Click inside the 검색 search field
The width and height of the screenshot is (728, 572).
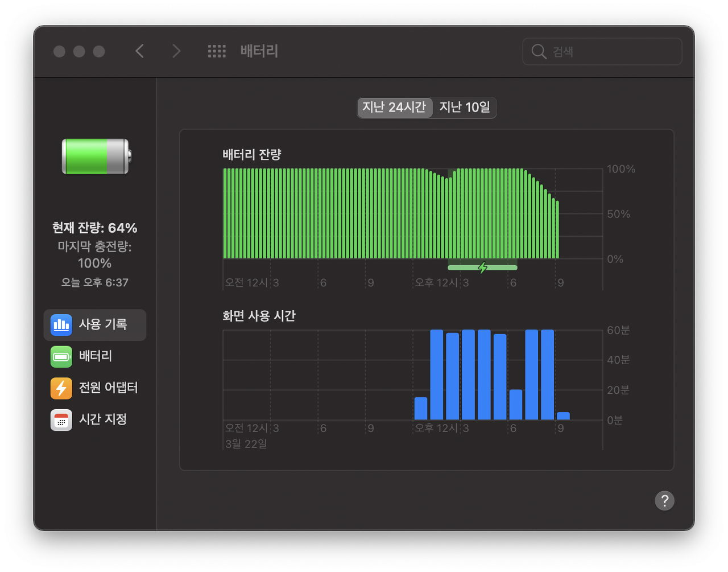click(x=603, y=51)
